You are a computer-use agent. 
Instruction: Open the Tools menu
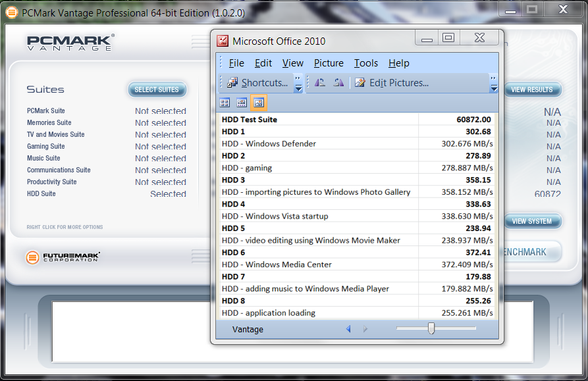point(365,63)
